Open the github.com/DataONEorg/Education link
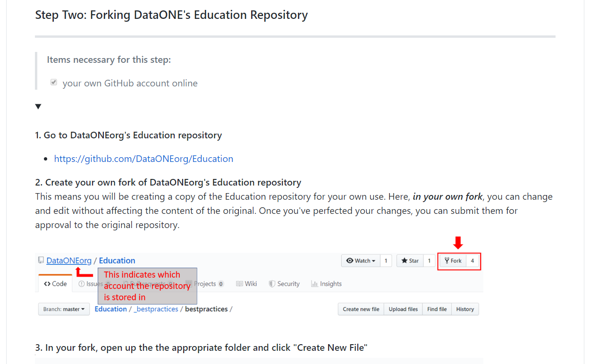The height and width of the screenshot is (364, 590). 143,159
